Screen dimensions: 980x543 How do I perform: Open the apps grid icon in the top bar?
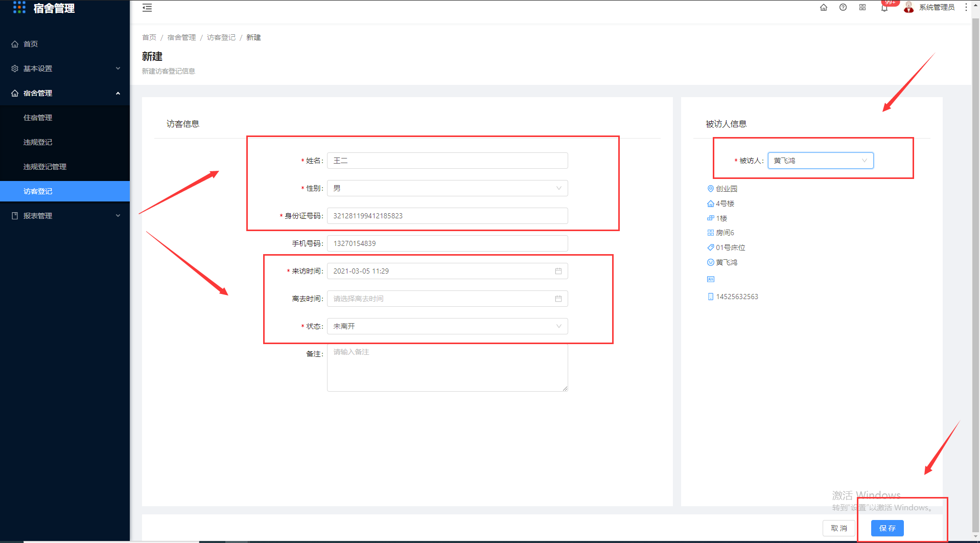(862, 7)
